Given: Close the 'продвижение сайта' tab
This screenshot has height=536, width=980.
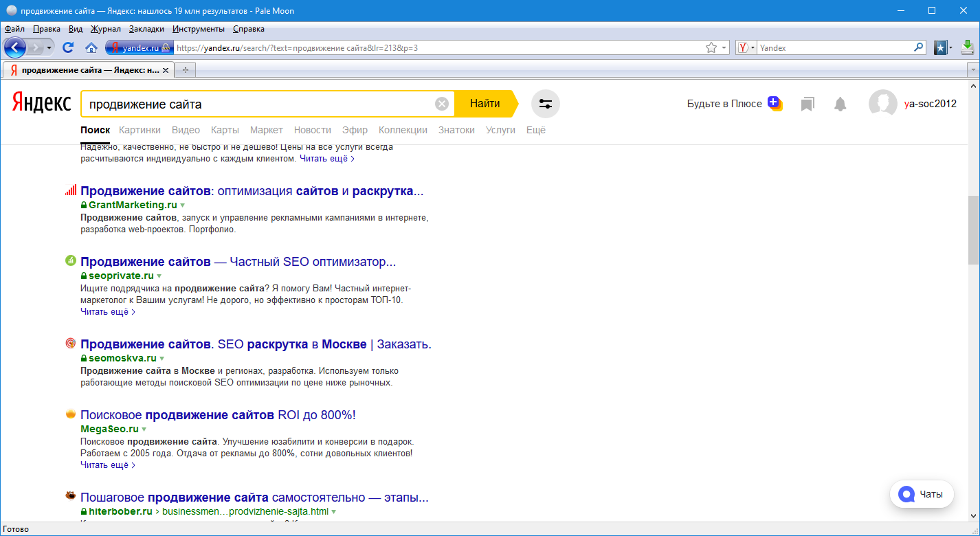Looking at the screenshot, I should (x=165, y=70).
